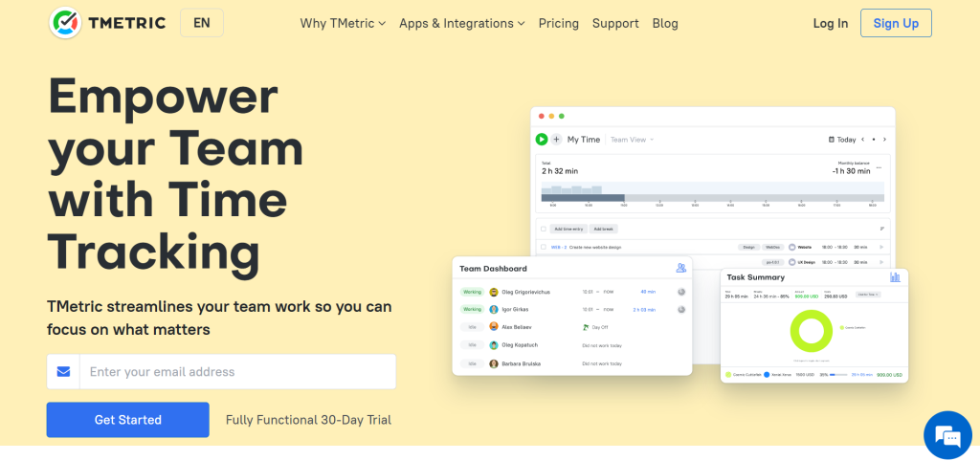Click the Get Started button
The width and height of the screenshot is (980, 461).
point(127,420)
